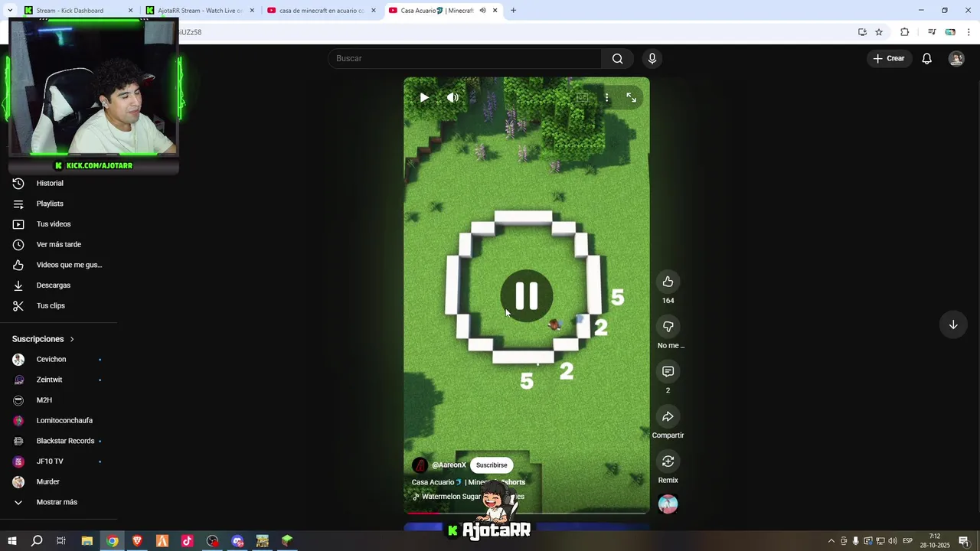Open Ver más tarde in sidebar
This screenshot has width=980, height=551.
click(58, 245)
